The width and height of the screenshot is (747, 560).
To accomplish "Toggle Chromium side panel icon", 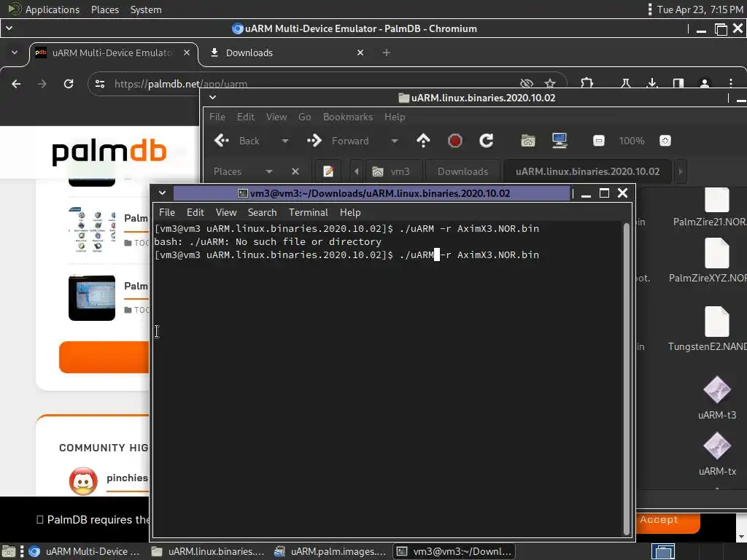I will coord(678,84).
